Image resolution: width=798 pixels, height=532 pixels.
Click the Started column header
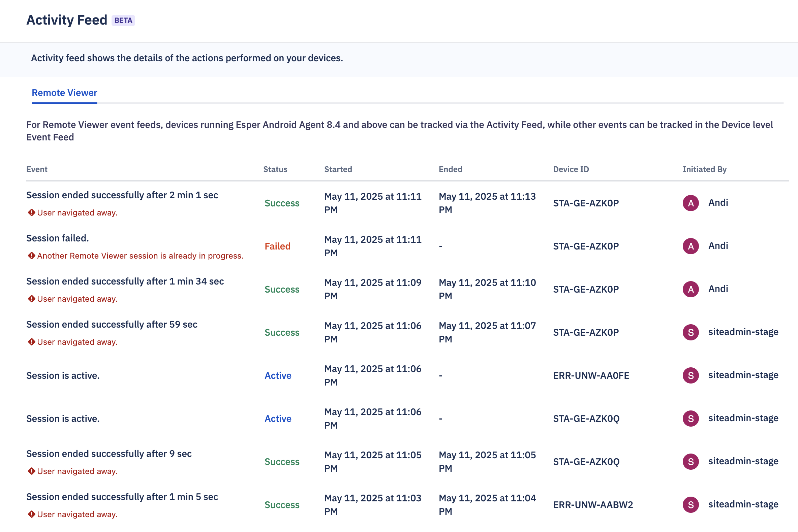[x=338, y=169]
